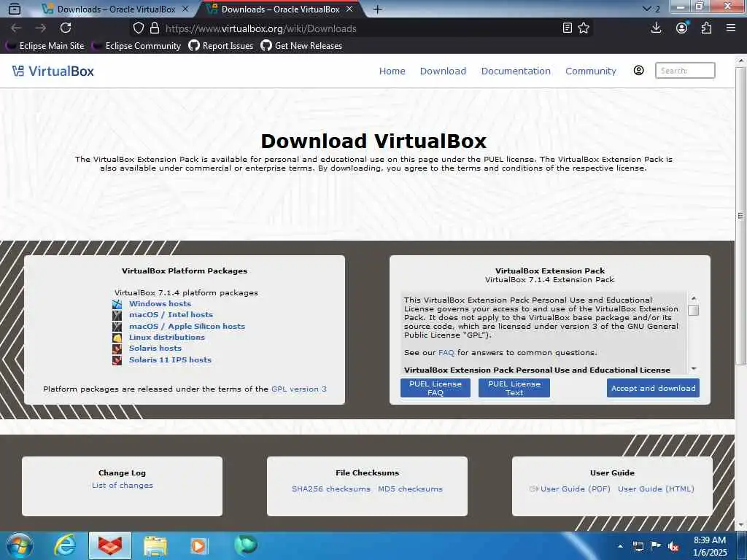Click the macOS / Intel hosts icon
Screen dimensions: 747x560
coord(117,315)
